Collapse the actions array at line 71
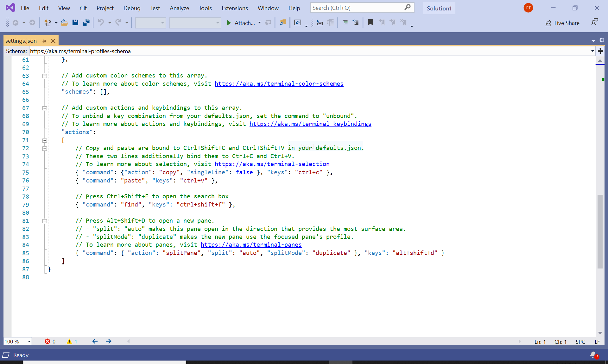Screen dimensions: 608x364 coord(45,140)
